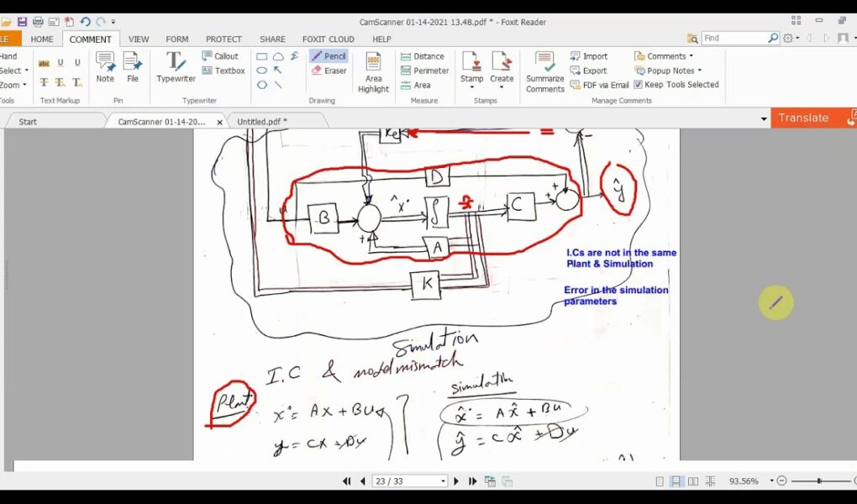Click the zoom level slider
Viewport: 857px width, 504px height.
tap(818, 481)
